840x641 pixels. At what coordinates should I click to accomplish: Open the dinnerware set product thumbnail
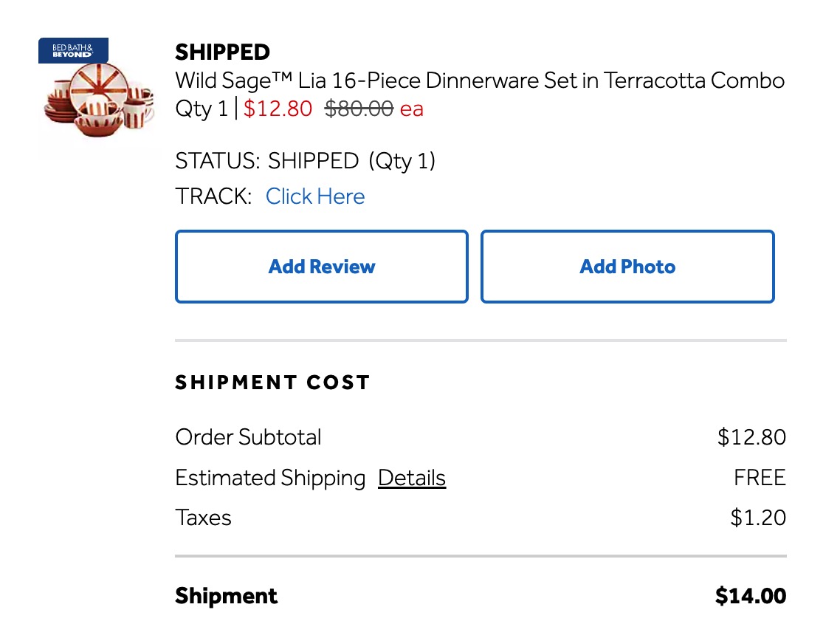pos(98,102)
